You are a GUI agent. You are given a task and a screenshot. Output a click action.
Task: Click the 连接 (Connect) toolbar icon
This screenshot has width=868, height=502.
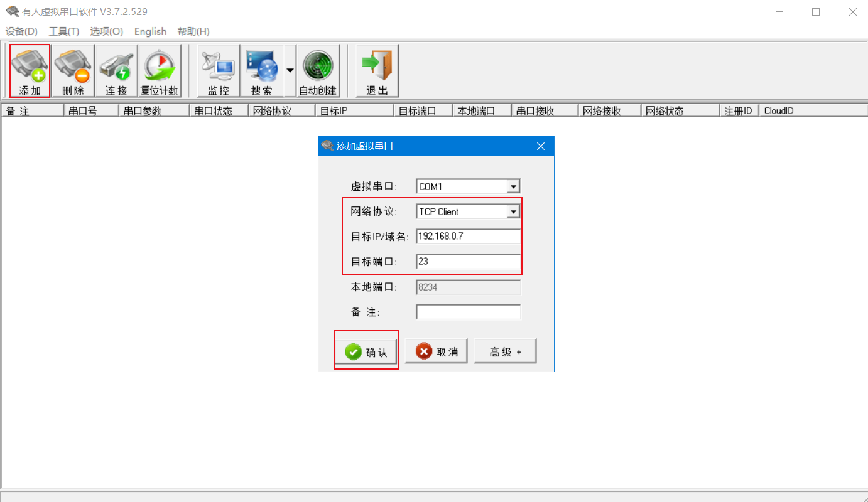coord(116,70)
